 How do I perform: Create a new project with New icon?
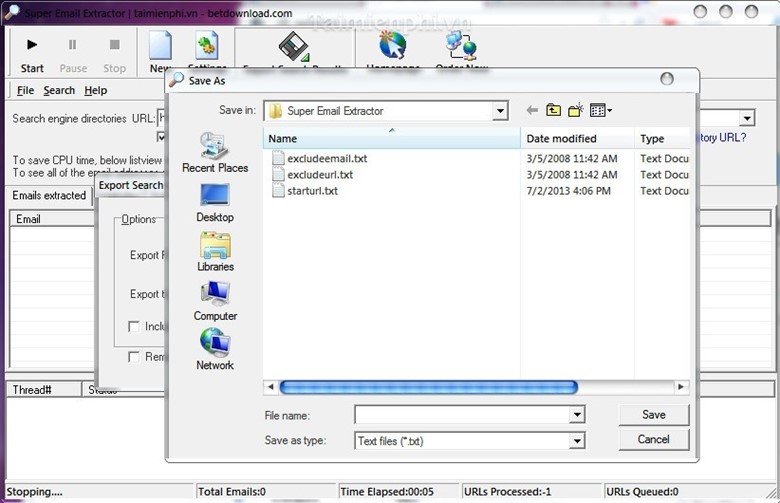pyautogui.click(x=160, y=50)
